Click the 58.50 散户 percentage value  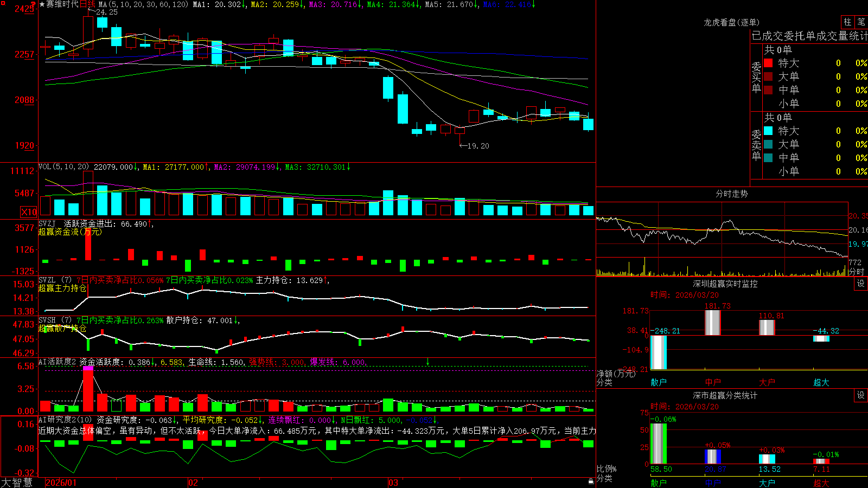[661, 469]
